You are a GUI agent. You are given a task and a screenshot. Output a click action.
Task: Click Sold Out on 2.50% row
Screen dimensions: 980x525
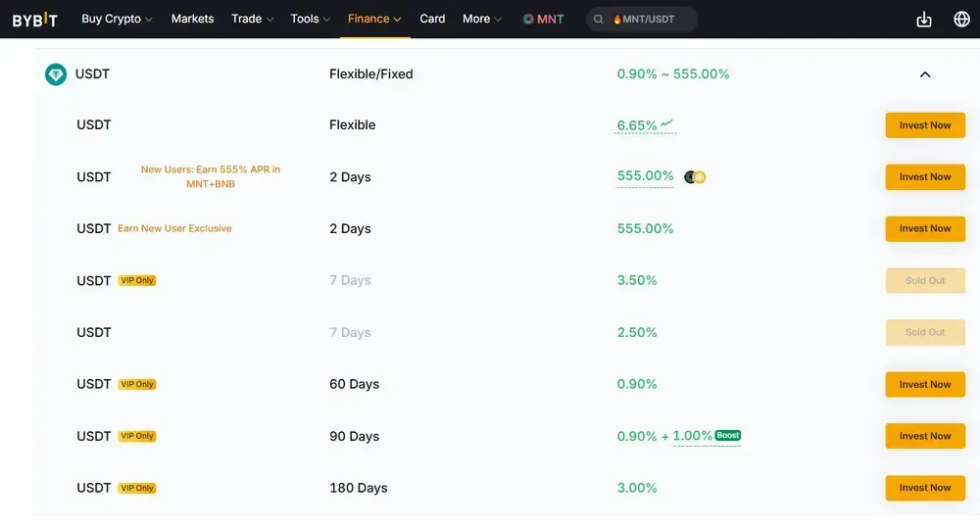click(925, 332)
